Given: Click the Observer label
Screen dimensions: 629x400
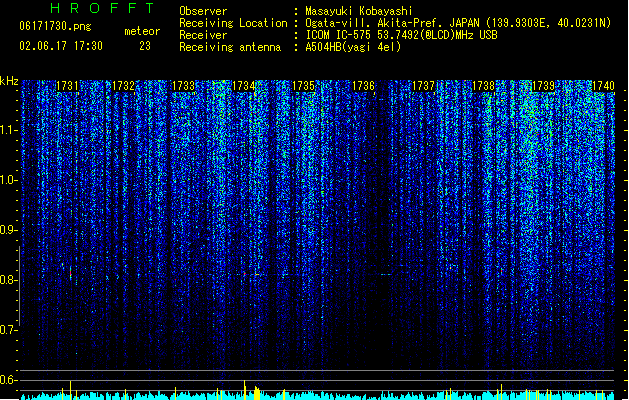Looking at the screenshot, I should [203, 11].
